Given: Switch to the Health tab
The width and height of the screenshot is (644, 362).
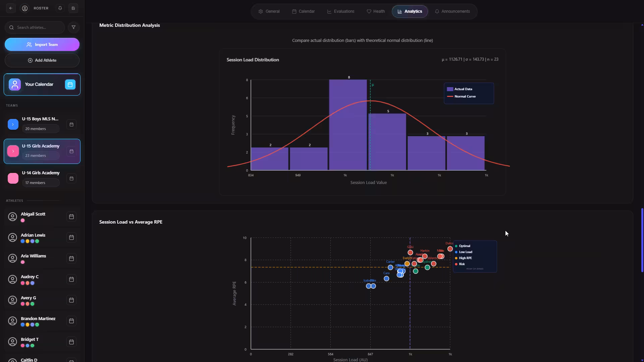Looking at the screenshot, I should click(376, 11).
